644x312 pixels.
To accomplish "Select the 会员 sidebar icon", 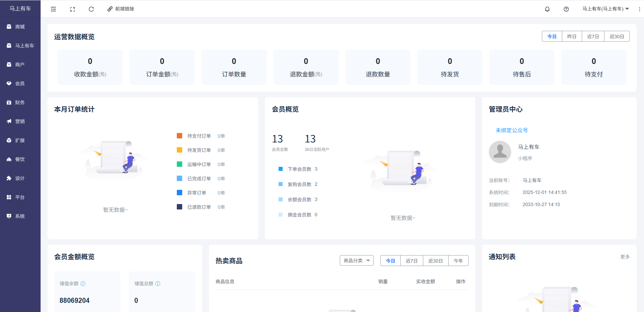I will (20, 83).
